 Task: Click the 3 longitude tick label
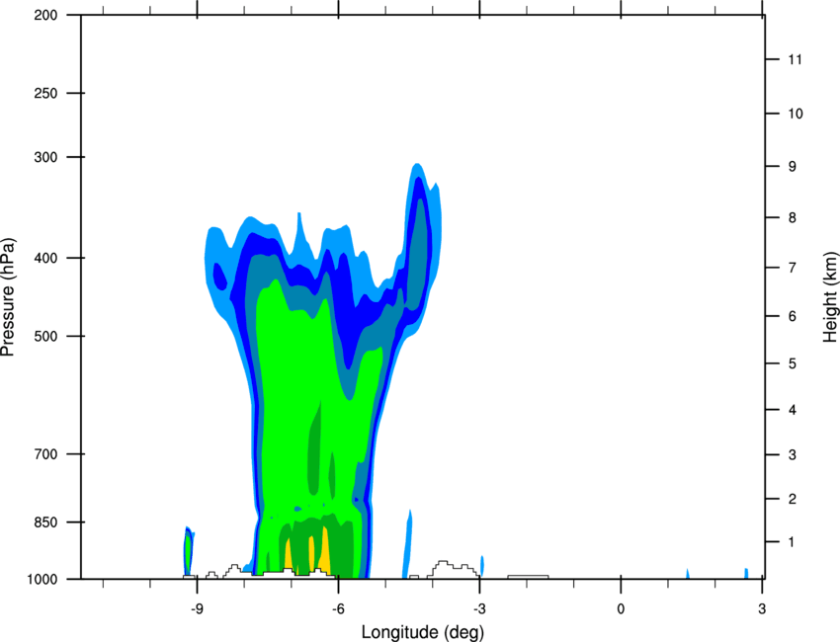click(x=762, y=609)
